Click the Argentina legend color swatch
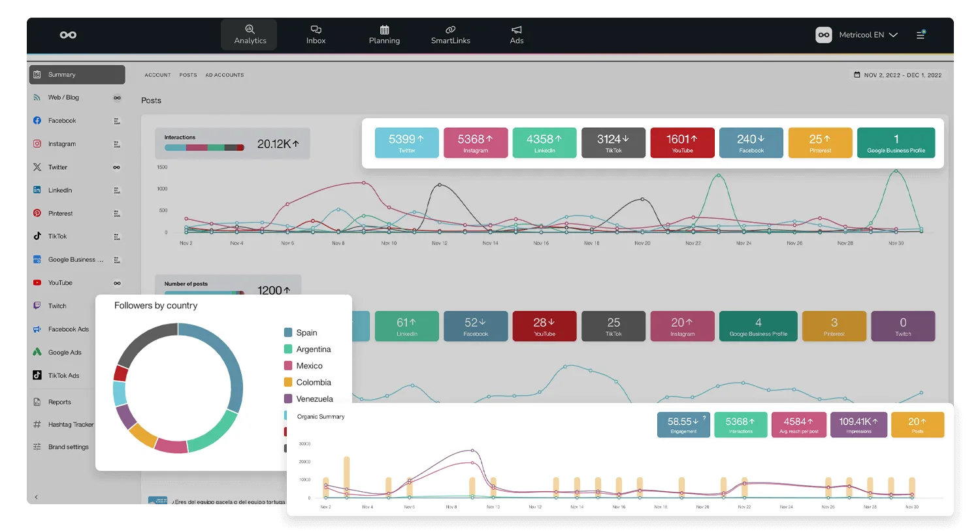980x531 pixels. (x=288, y=349)
